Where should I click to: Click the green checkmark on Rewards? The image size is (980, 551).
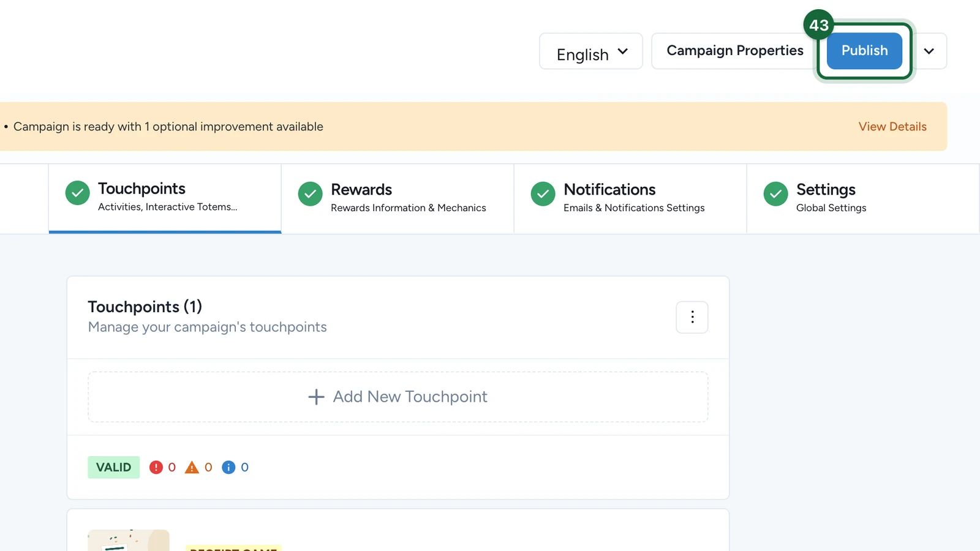point(311,194)
